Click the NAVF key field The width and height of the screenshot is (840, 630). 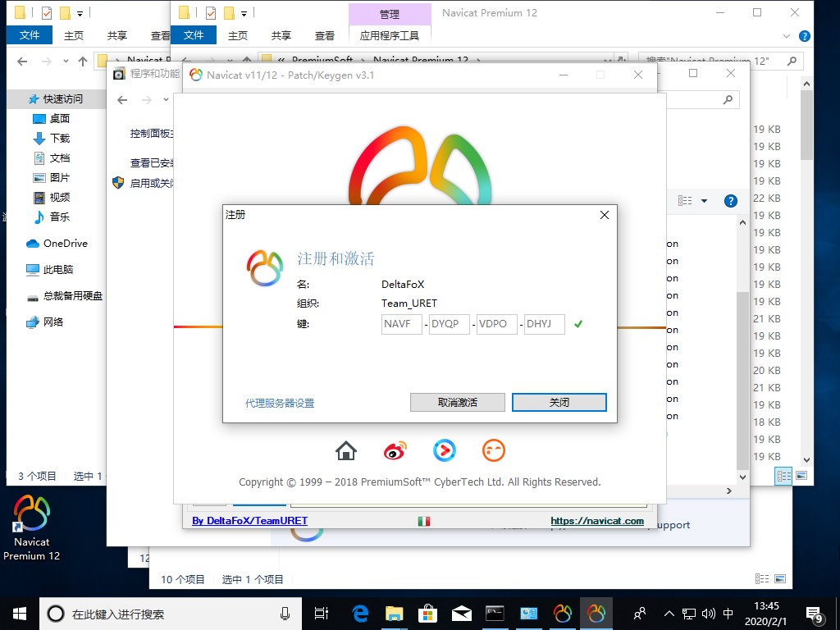click(x=402, y=324)
